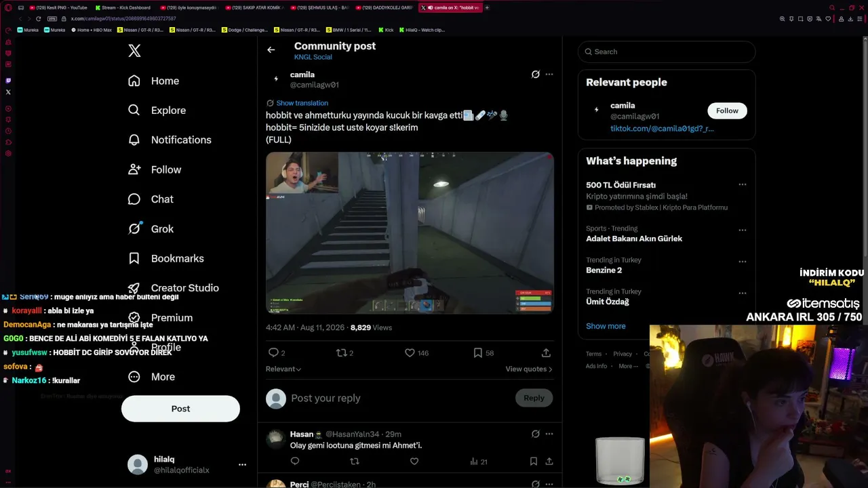The image size is (868, 488).
Task: Open the browser zoom magnifier icon
Action: [x=783, y=19]
